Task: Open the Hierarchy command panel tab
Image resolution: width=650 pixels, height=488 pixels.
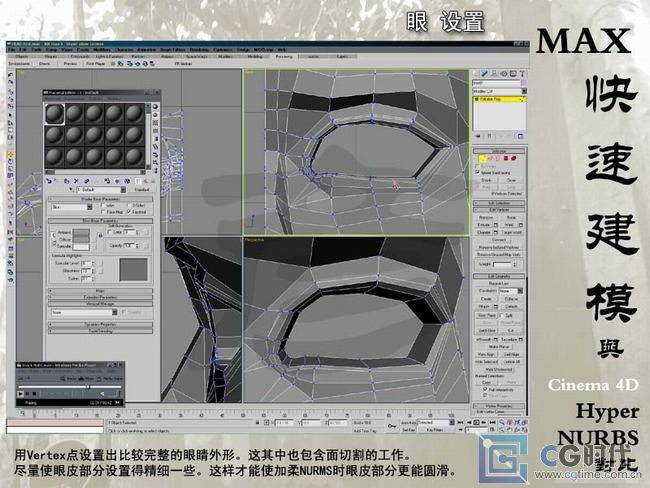Action: (x=494, y=74)
